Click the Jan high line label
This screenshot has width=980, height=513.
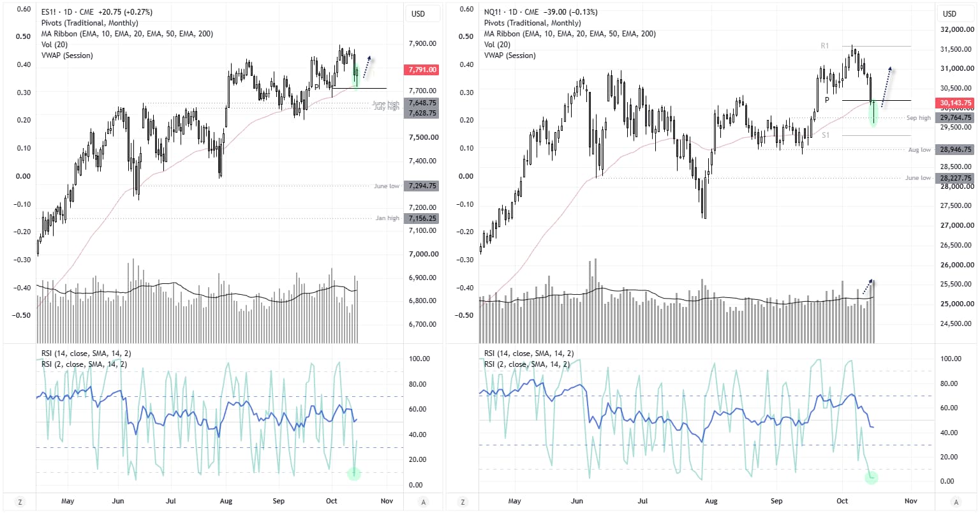point(387,218)
